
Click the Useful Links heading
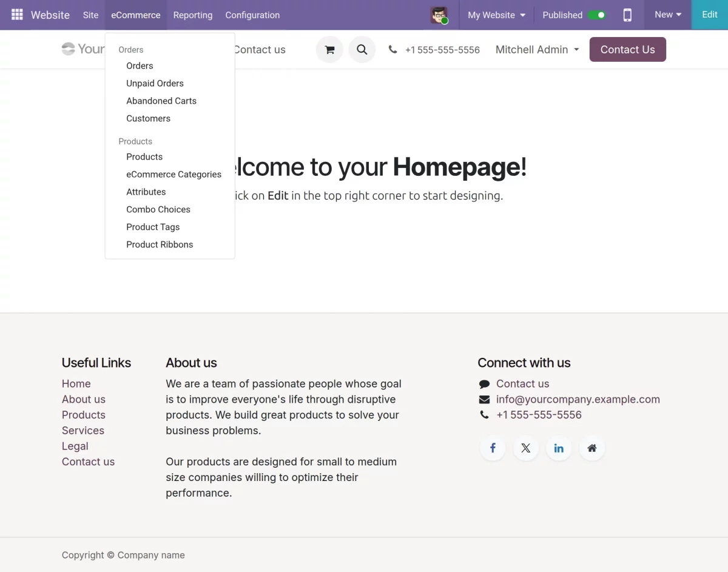point(96,363)
